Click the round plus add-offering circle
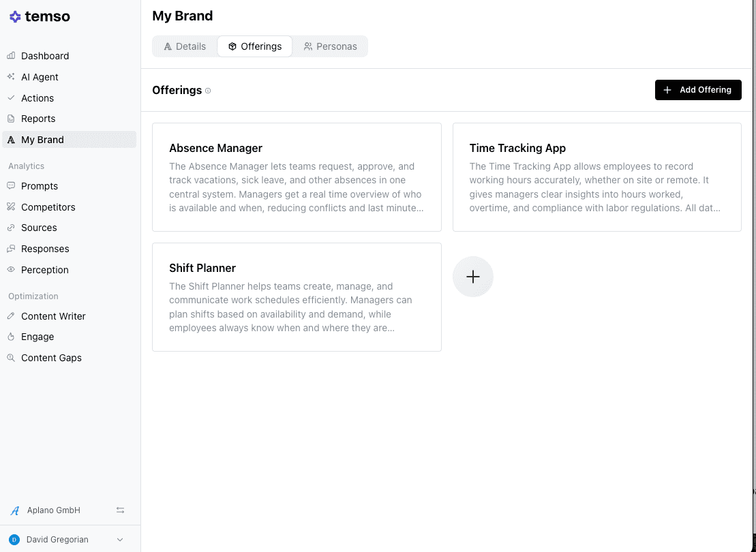The height and width of the screenshot is (552, 756). [472, 277]
